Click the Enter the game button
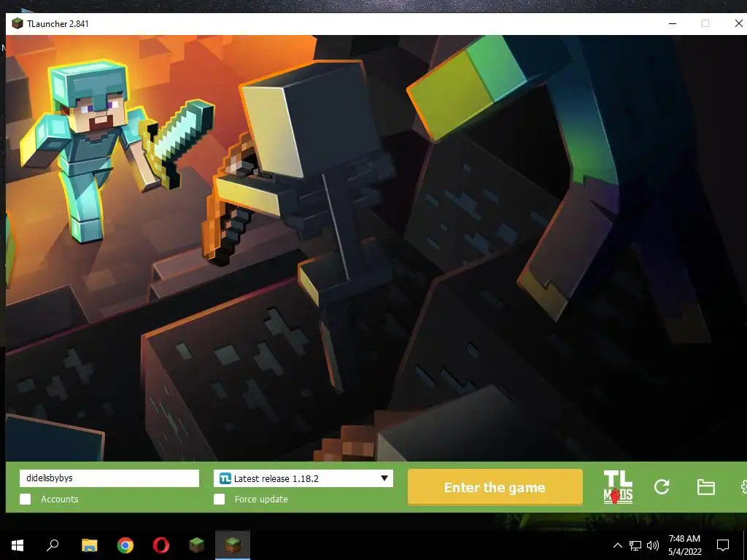 click(x=495, y=487)
